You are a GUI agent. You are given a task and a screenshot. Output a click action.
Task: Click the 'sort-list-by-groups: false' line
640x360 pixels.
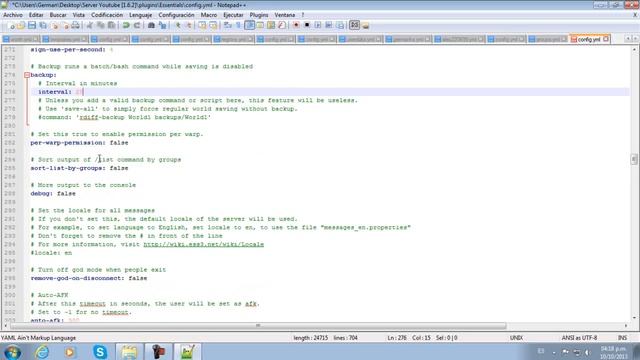[x=79, y=168]
